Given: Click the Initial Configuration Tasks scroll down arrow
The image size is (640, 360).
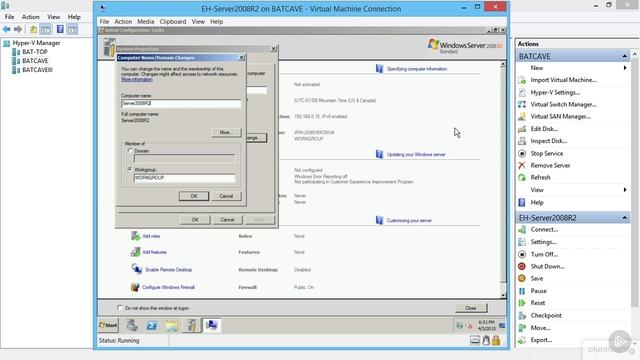Looking at the screenshot, I should tap(503, 295).
